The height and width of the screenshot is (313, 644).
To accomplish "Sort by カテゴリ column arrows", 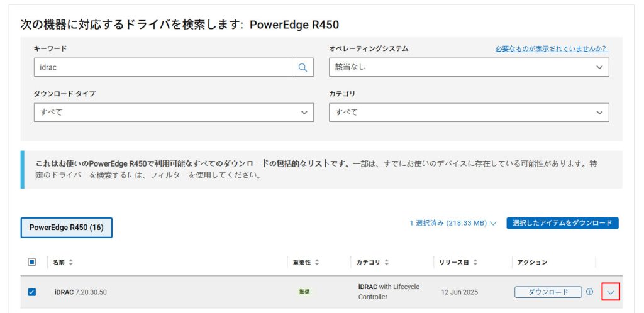I will click(387, 262).
